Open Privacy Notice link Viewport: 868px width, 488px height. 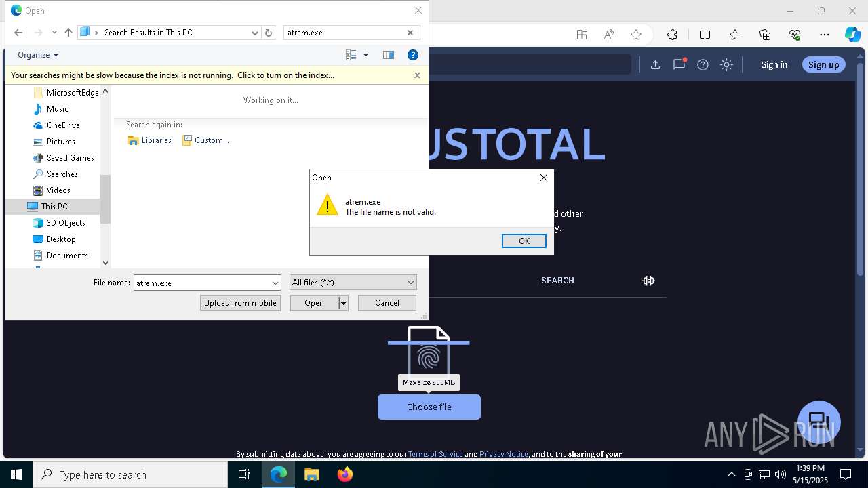(x=504, y=454)
